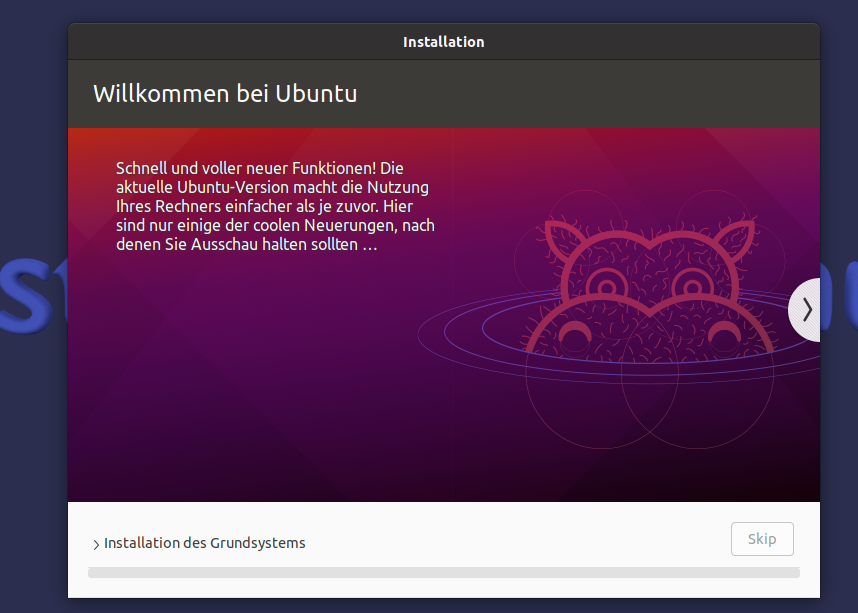Screen dimensions: 858x613
Task: Click the Skip button
Action: [762, 539]
